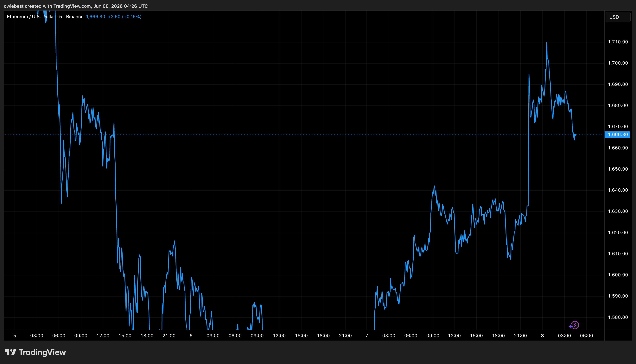Click the 1,590.00 price axis label
Viewport: 636px width, 364px height.
coord(618,296)
